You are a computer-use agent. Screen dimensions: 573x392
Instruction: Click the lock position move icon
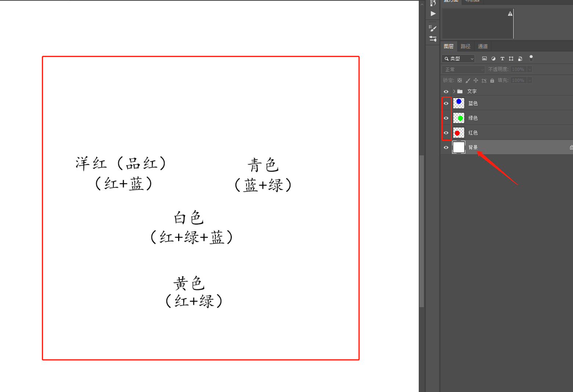pos(476,80)
